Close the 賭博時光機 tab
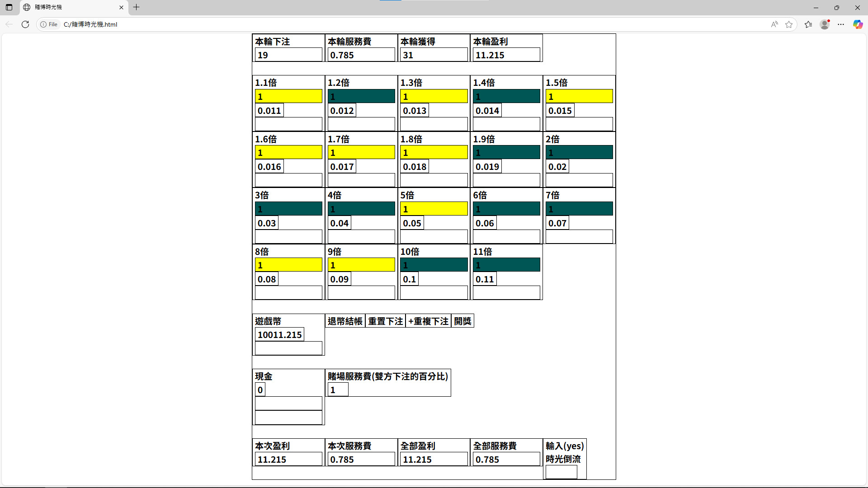Viewport: 868px width, 488px height. pos(121,7)
